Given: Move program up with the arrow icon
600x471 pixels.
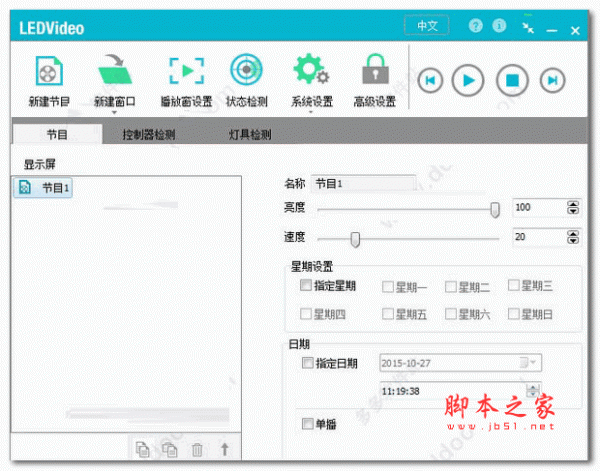Looking at the screenshot, I should [225, 449].
